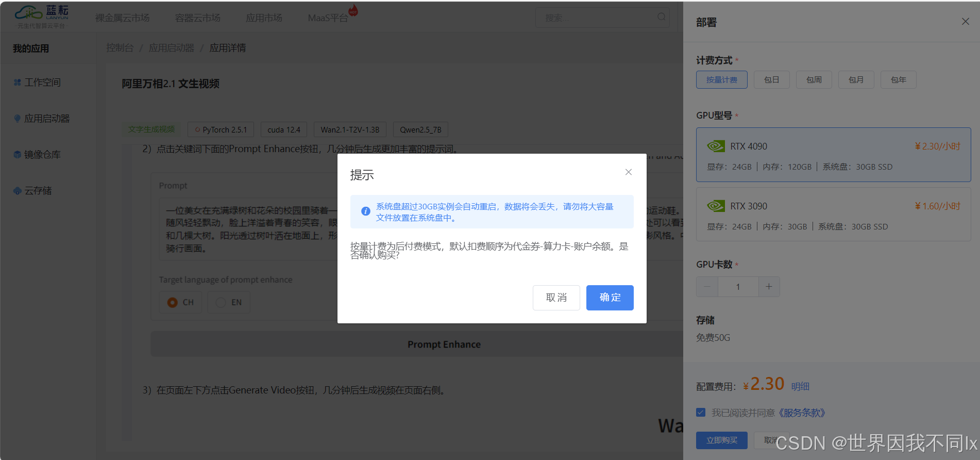Click the info icon in the alert banner
Image resolution: width=980 pixels, height=460 pixels.
point(366,211)
